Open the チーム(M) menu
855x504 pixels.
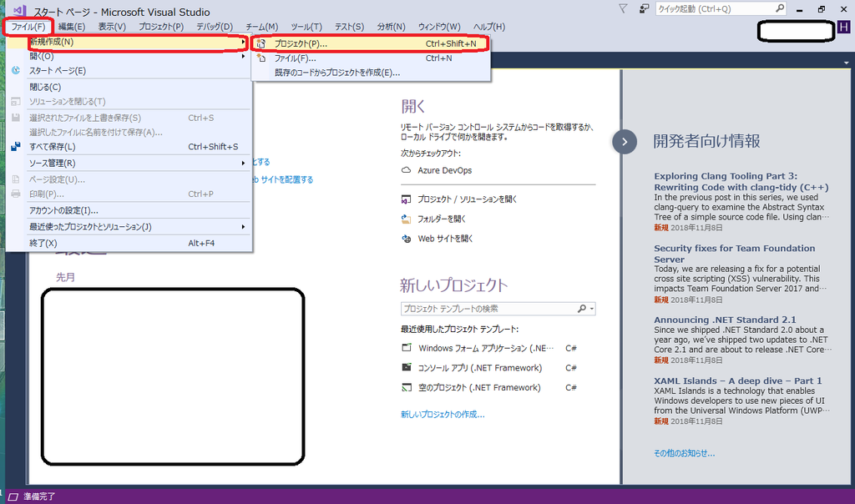point(261,27)
